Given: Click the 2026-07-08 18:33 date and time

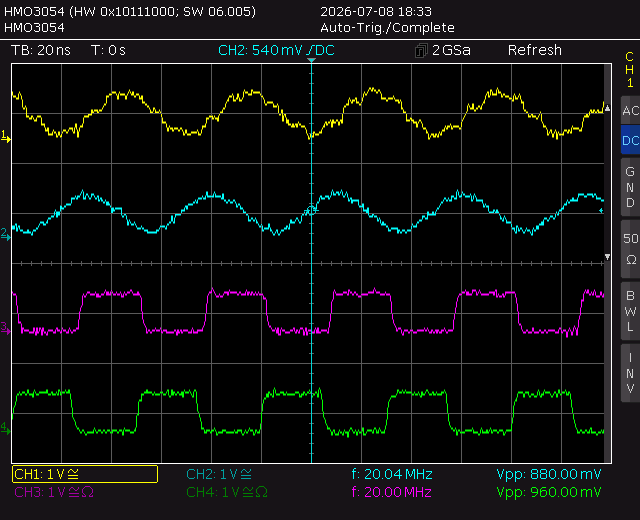Looking at the screenshot, I should [376, 11].
